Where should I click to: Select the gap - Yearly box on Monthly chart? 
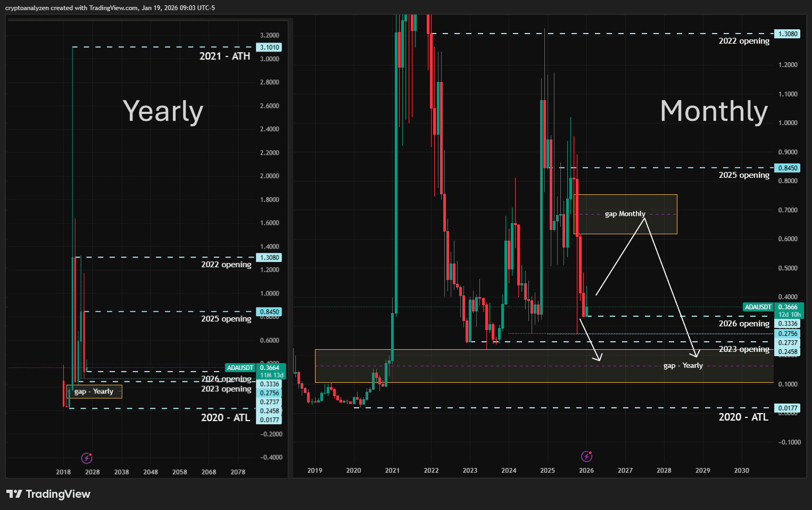(x=544, y=366)
